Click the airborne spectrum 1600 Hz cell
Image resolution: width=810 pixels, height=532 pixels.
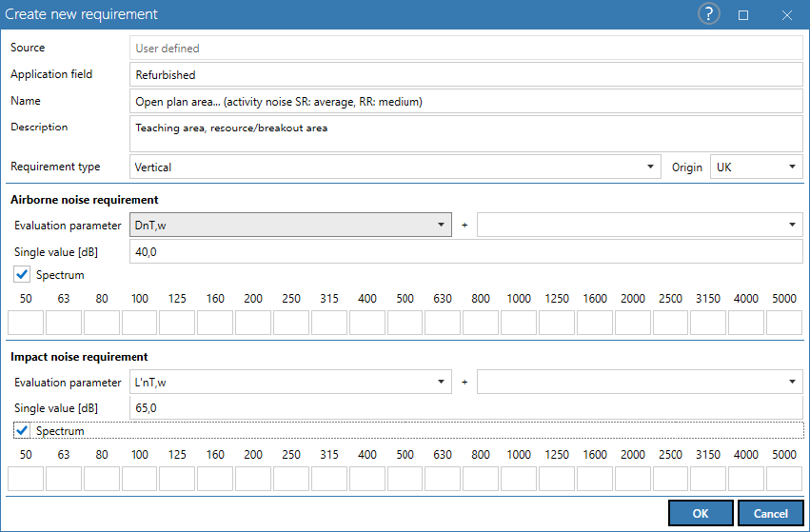(595, 323)
